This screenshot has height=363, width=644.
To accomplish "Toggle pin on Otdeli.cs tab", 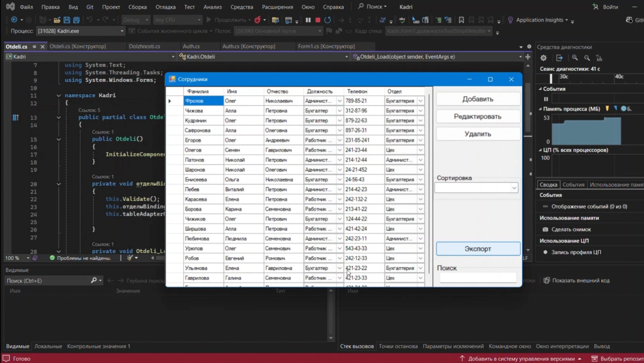I will pyautogui.click(x=34, y=47).
